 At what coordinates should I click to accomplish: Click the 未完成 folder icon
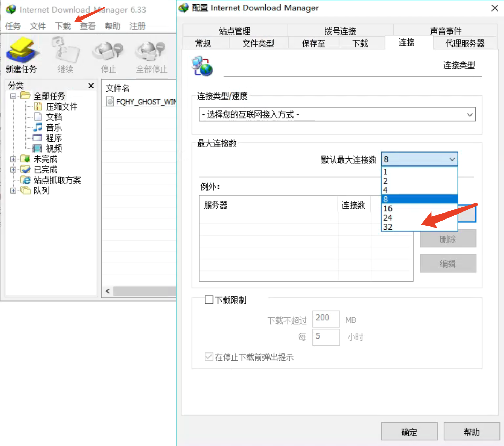[25, 159]
